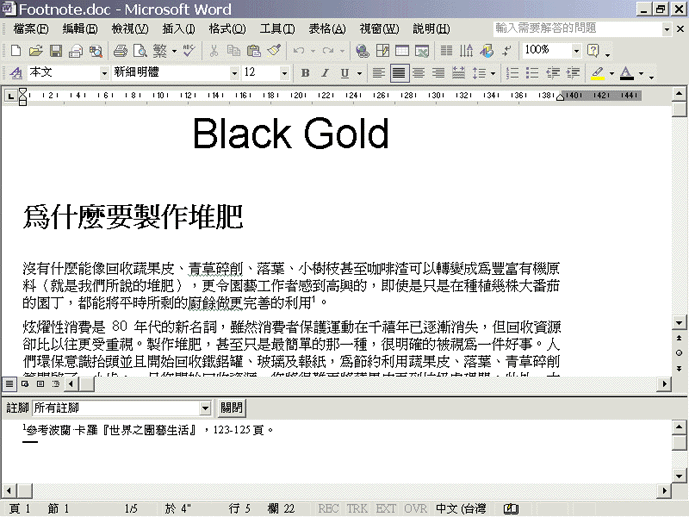The height and width of the screenshot is (517, 689).
Task: Redo the last undone action
Action: pyautogui.click(x=328, y=51)
